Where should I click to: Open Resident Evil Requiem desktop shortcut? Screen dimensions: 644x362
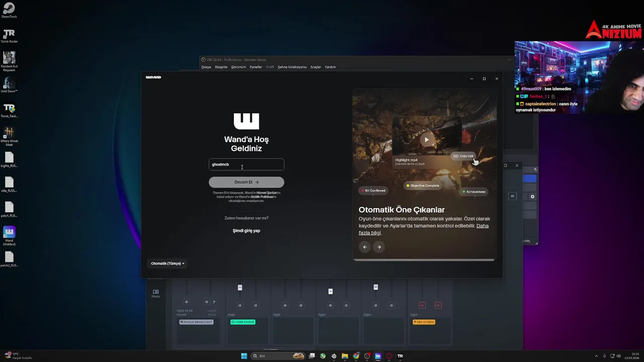[9, 61]
